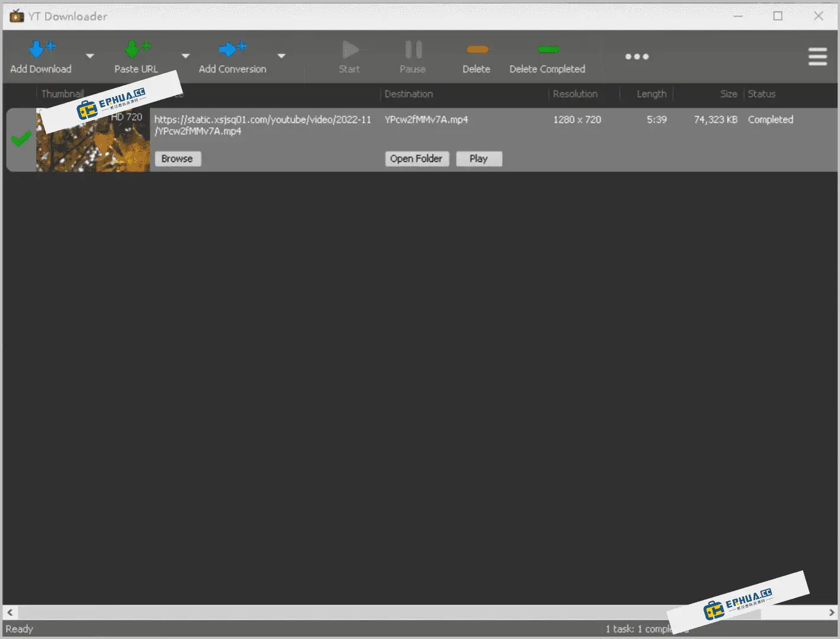Expand the Add Download dropdown arrow
This screenshot has width=840, height=639.
click(90, 56)
